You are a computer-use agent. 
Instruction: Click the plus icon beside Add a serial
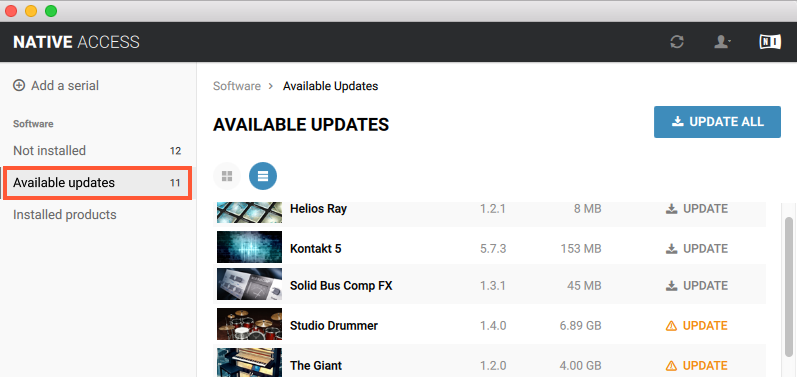coord(19,85)
